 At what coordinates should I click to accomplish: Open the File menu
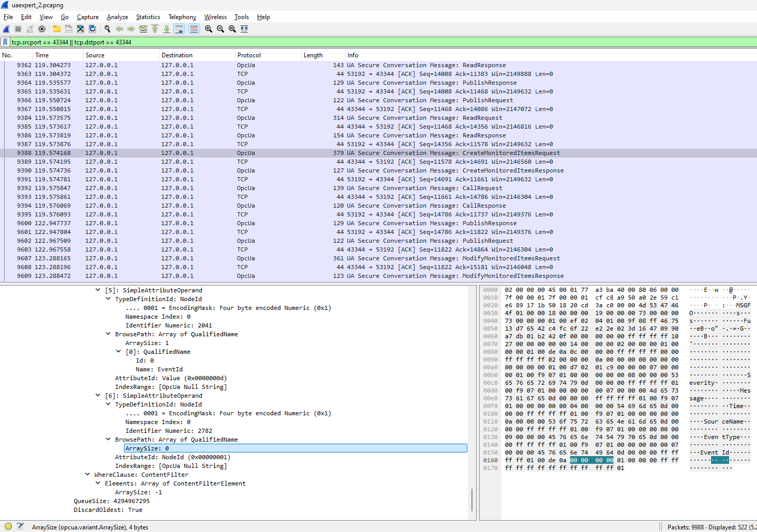8,17
